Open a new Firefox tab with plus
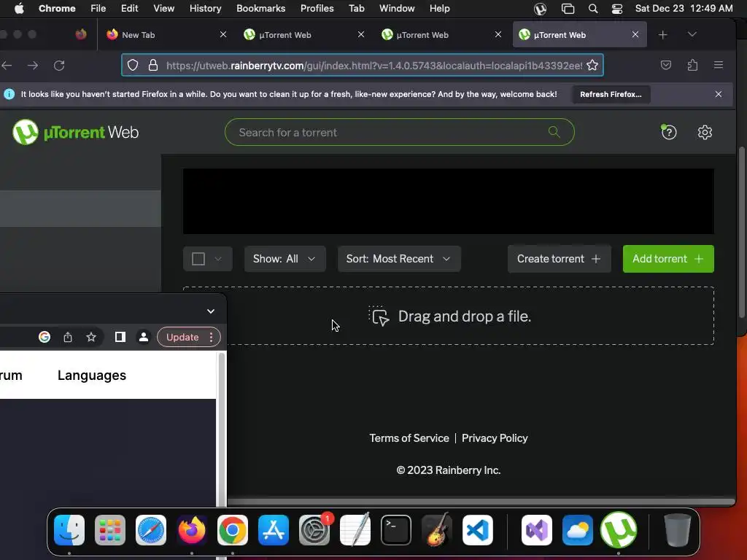 662,35
